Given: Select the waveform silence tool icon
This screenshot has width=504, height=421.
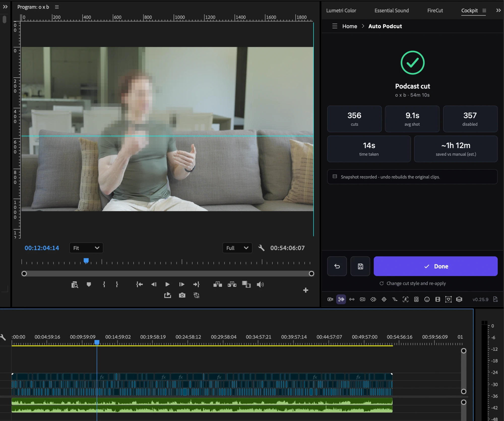Looking at the screenshot, I should [352, 299].
